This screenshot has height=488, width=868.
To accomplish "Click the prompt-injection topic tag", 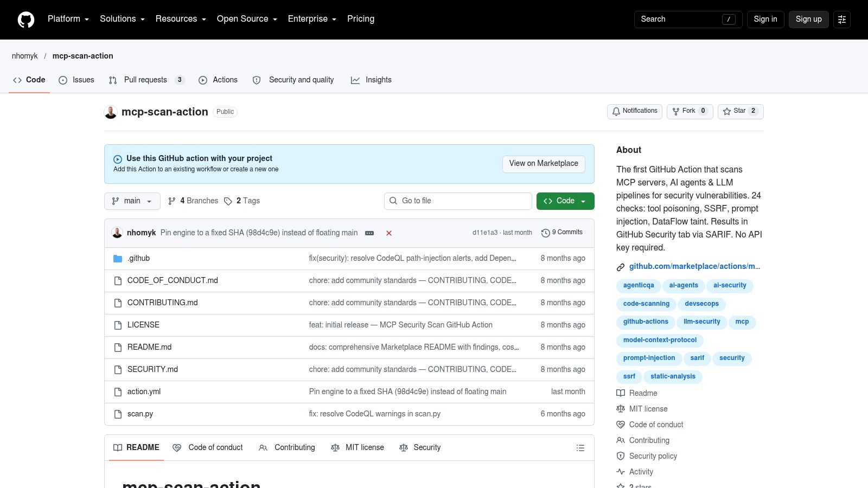I will (649, 358).
